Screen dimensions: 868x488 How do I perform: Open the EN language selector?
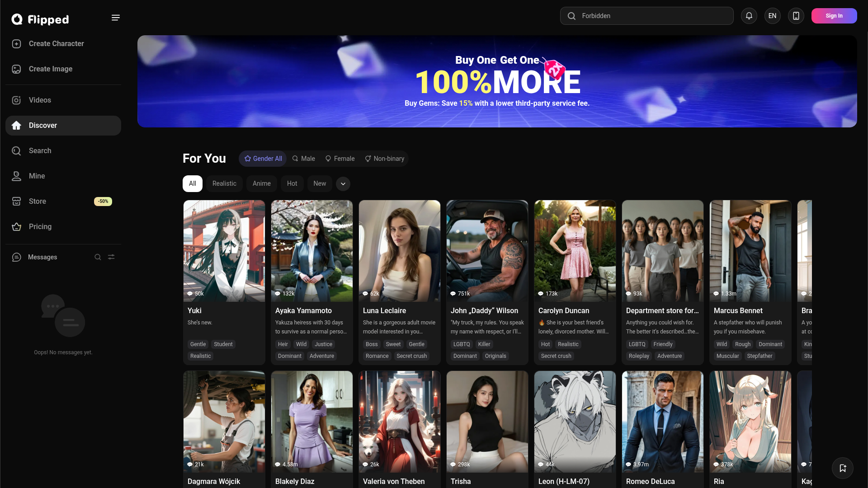[x=773, y=16]
